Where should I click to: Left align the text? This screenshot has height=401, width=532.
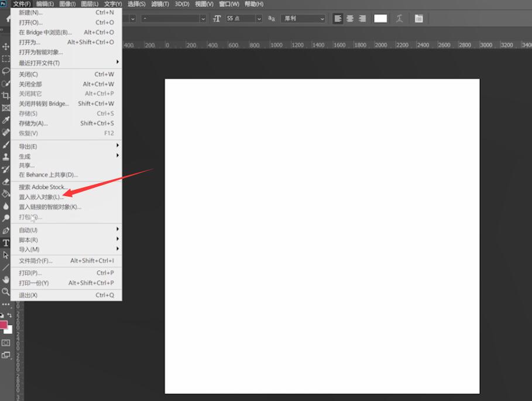point(338,19)
